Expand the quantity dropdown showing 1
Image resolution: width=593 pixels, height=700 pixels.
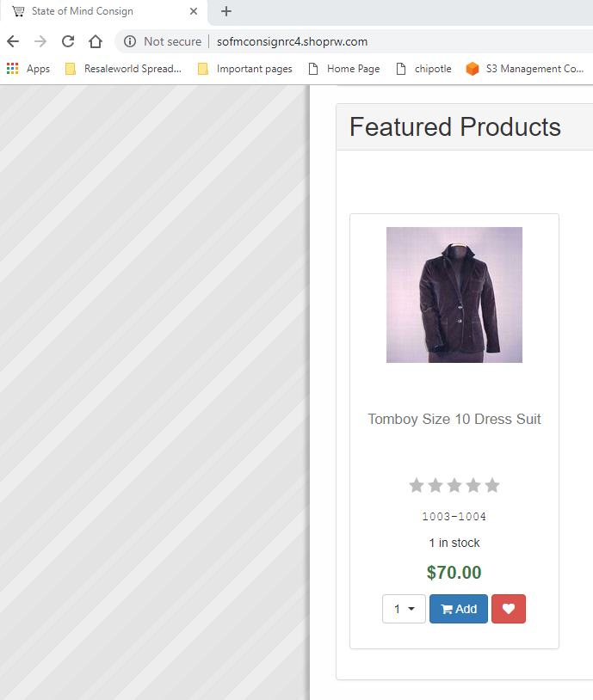click(404, 609)
